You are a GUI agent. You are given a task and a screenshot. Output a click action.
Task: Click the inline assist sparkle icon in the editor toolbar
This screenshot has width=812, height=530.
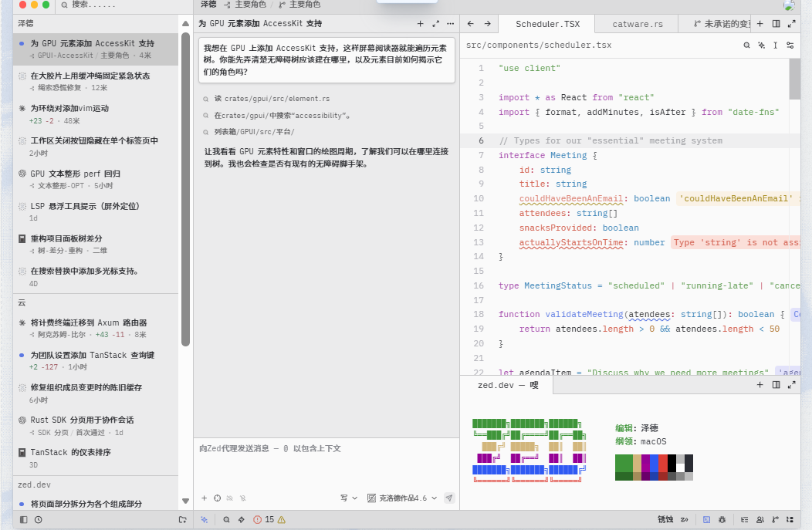(x=761, y=46)
